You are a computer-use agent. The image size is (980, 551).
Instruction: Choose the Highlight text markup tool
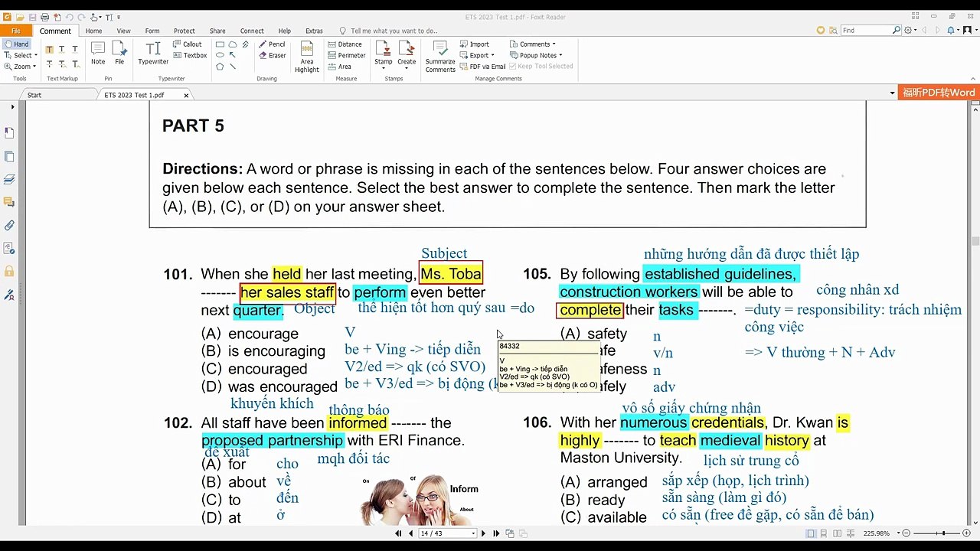49,49
